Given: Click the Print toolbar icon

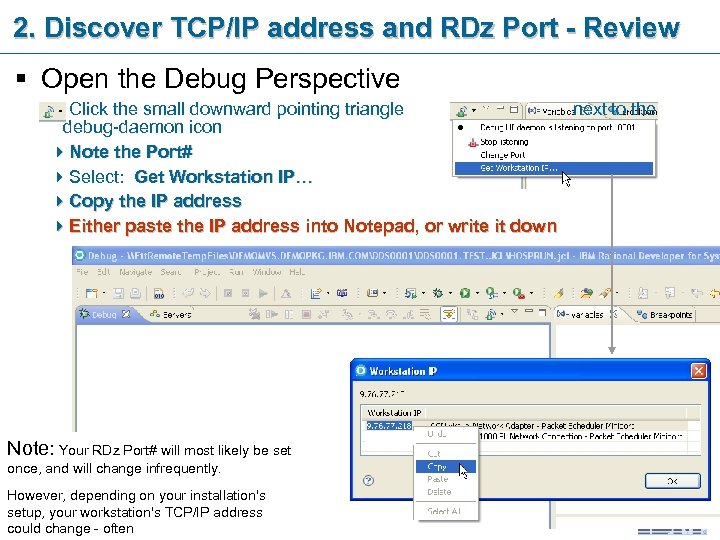Looking at the screenshot, I should click(135, 293).
